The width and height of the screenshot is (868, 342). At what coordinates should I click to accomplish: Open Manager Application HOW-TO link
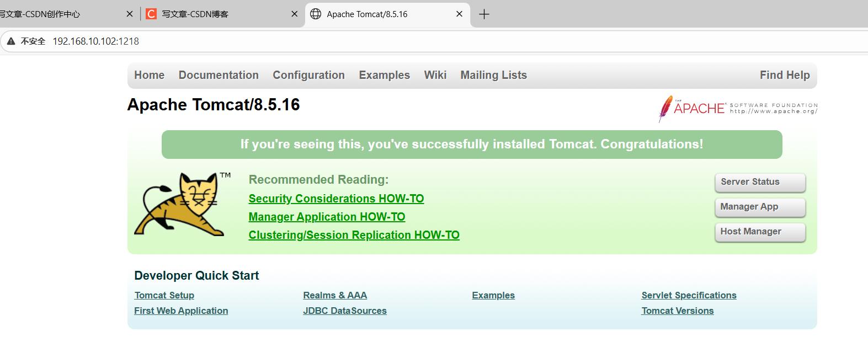pyautogui.click(x=327, y=217)
